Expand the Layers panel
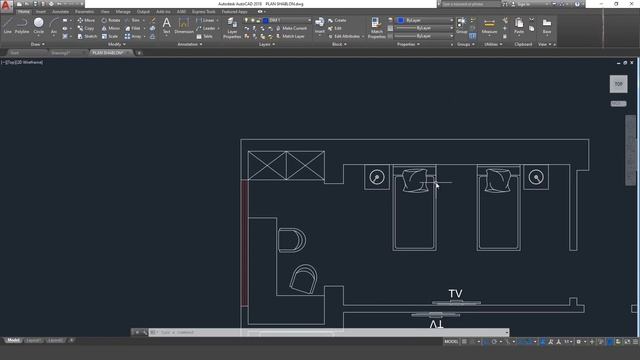Viewport: 640px width, 360px height. tap(267, 44)
